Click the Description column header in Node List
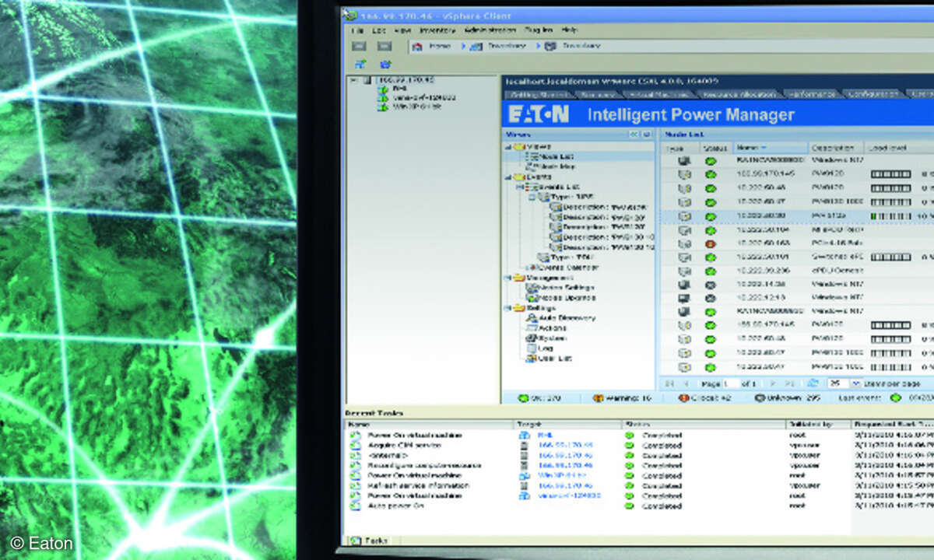This screenshot has height=560, width=934. pyautogui.click(x=837, y=147)
